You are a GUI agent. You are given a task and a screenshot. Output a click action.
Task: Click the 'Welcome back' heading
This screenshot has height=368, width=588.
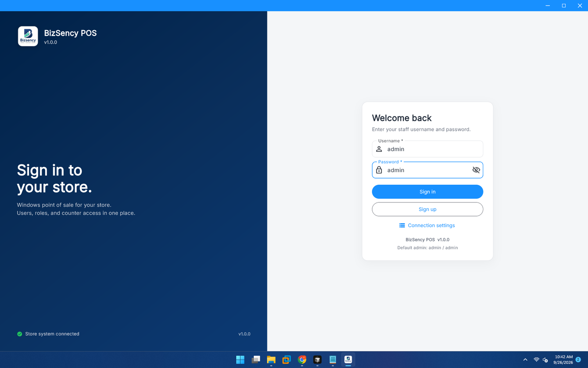click(402, 118)
